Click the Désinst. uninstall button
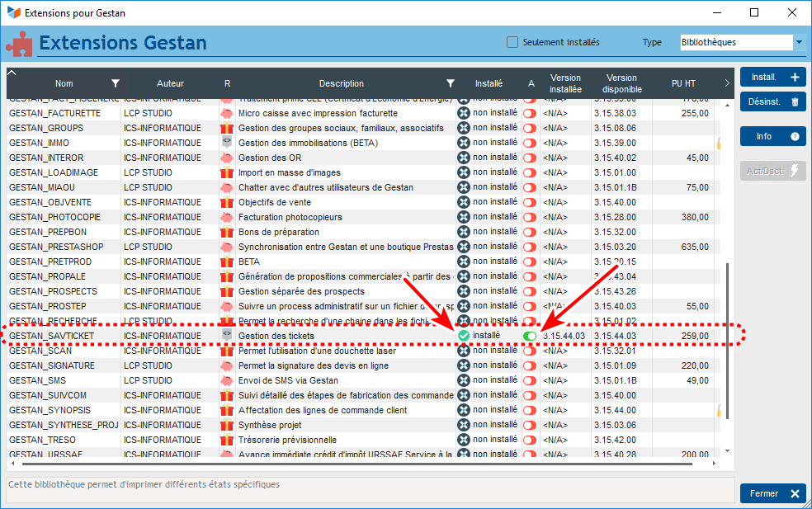Viewport: 812px width, 509px height. 772,101
